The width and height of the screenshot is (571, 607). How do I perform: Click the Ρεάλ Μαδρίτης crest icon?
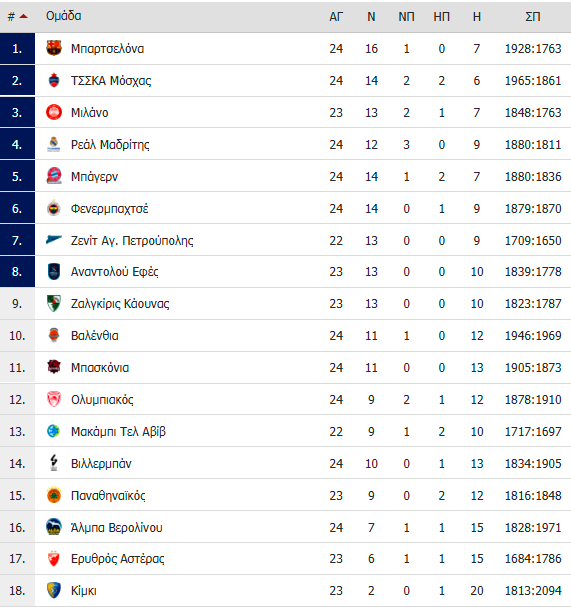click(x=54, y=144)
